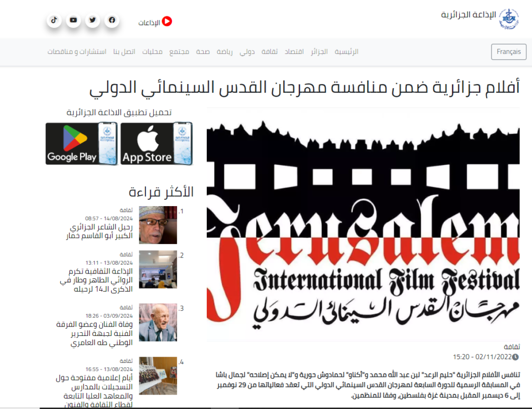Click ثقافة tag above 03/09/2024 item
Viewport: 532px width, 409px height.
coord(126,308)
